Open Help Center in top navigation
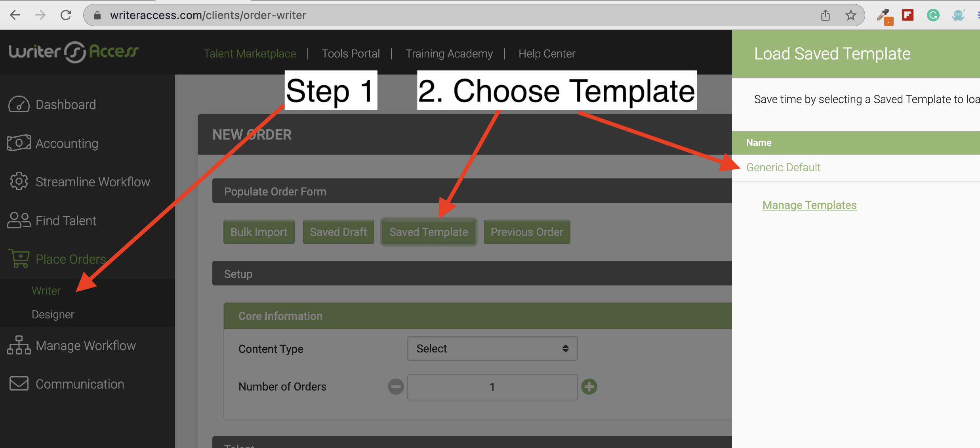Screen dimensions: 980x448 pos(547,54)
